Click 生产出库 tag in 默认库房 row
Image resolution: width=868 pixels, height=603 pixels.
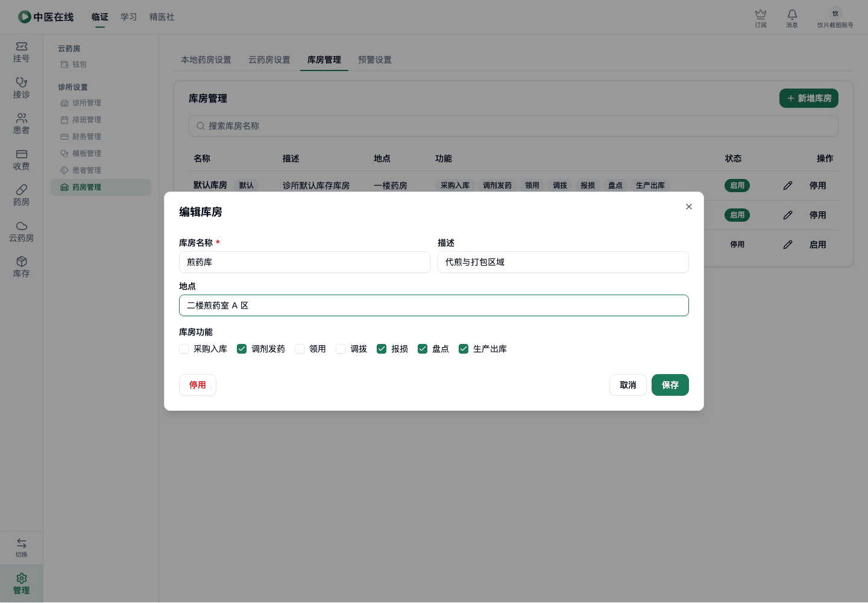coord(650,186)
